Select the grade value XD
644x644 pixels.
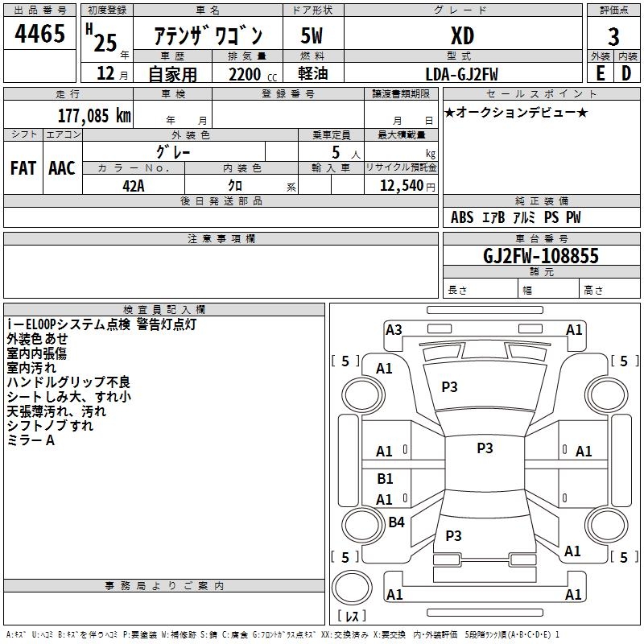point(462,35)
